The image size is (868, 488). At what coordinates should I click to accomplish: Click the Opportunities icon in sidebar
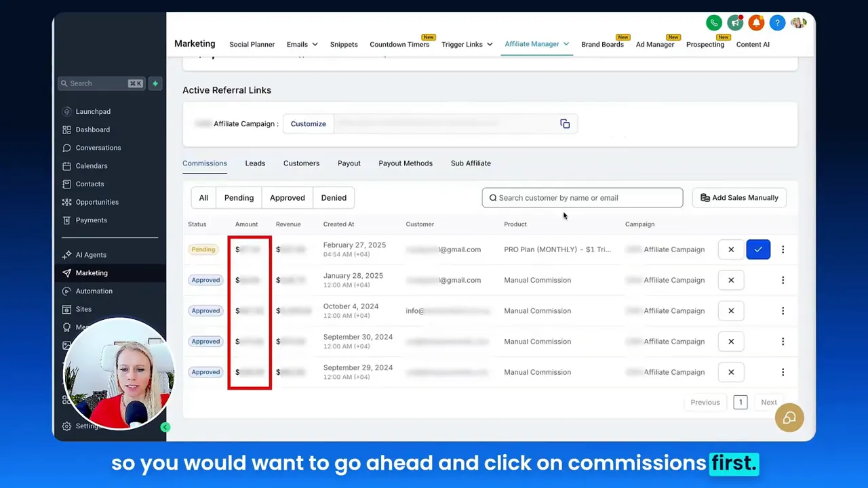click(66, 202)
